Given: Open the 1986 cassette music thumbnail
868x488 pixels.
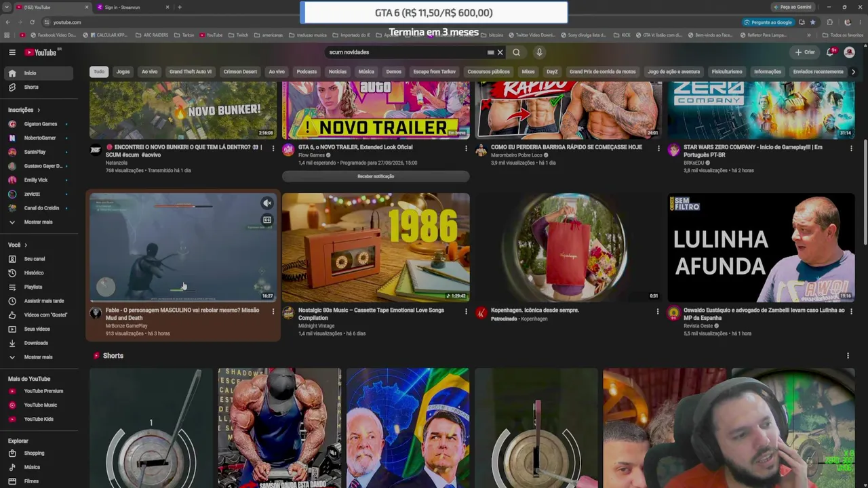Looking at the screenshot, I should pyautogui.click(x=376, y=247).
